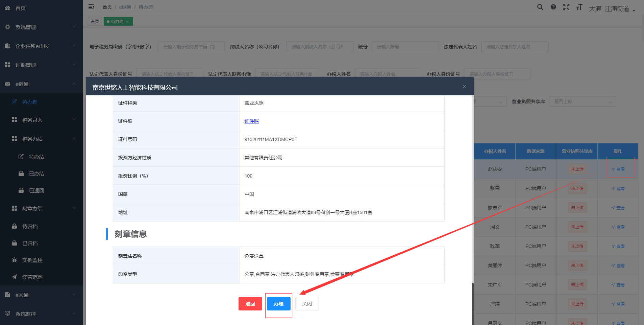The width and height of the screenshot is (644, 325).
Task: Click the 91320111MA1XDMCP0F certificate number
Action: 271,139
